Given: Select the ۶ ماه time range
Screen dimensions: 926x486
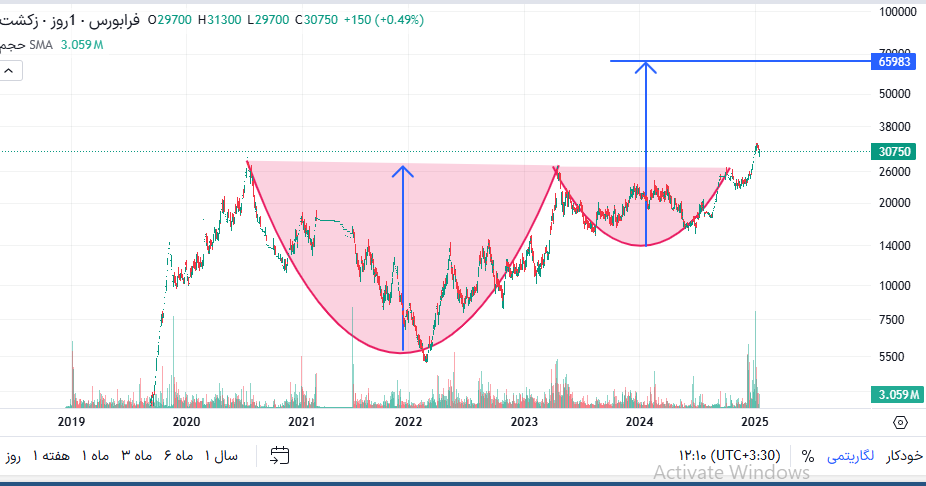Looking at the screenshot, I should [178, 456].
